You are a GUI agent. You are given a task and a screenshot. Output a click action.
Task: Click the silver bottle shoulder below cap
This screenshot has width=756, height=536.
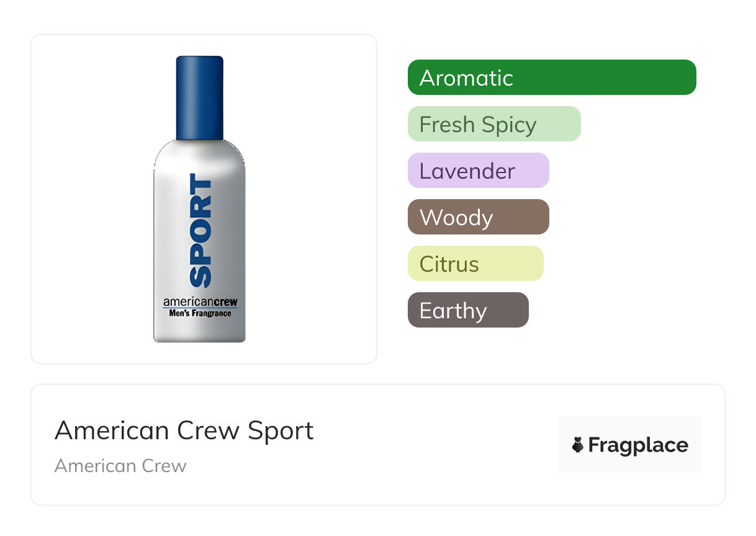click(199, 153)
